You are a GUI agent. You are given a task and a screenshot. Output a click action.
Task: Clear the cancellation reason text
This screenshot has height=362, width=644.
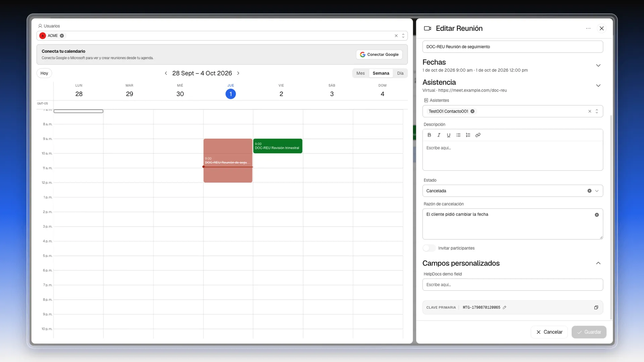point(597,215)
